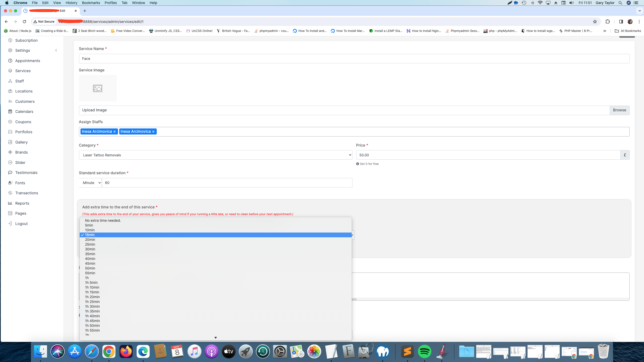Open Sublime Text from the Dock
This screenshot has height=362, width=644.
point(407,351)
